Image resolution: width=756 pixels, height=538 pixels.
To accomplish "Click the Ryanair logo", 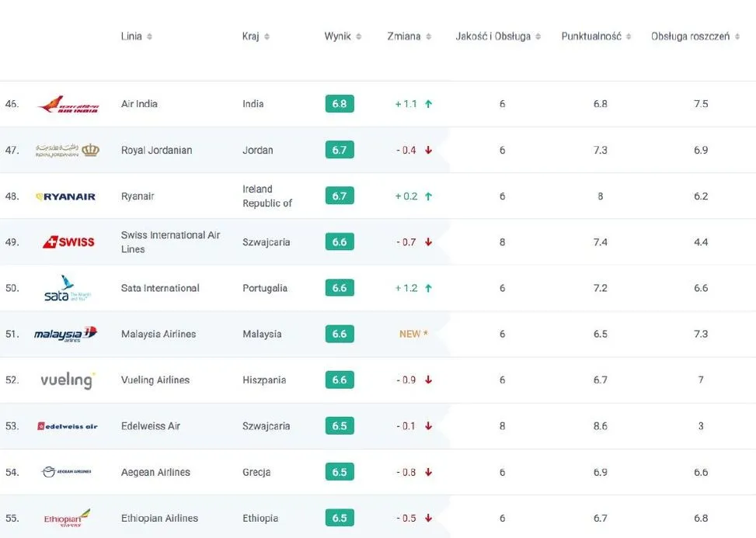I will pyautogui.click(x=65, y=196).
